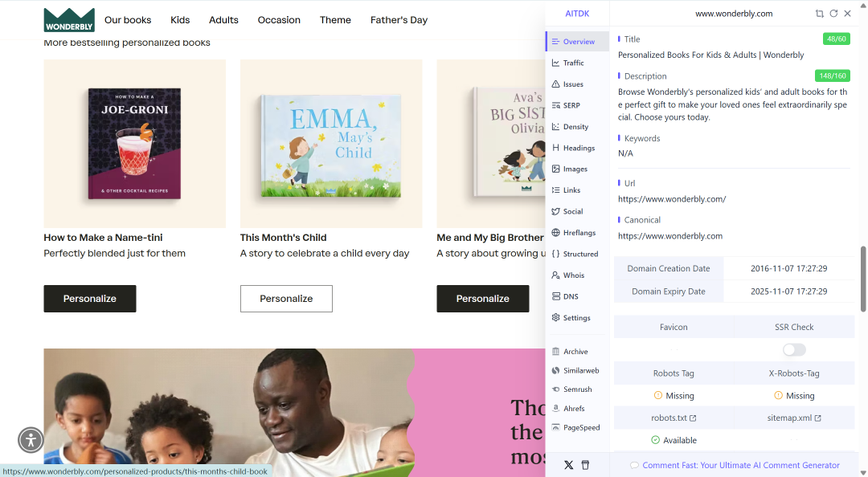Click the This Month's Child title
The image size is (868, 477).
click(284, 238)
